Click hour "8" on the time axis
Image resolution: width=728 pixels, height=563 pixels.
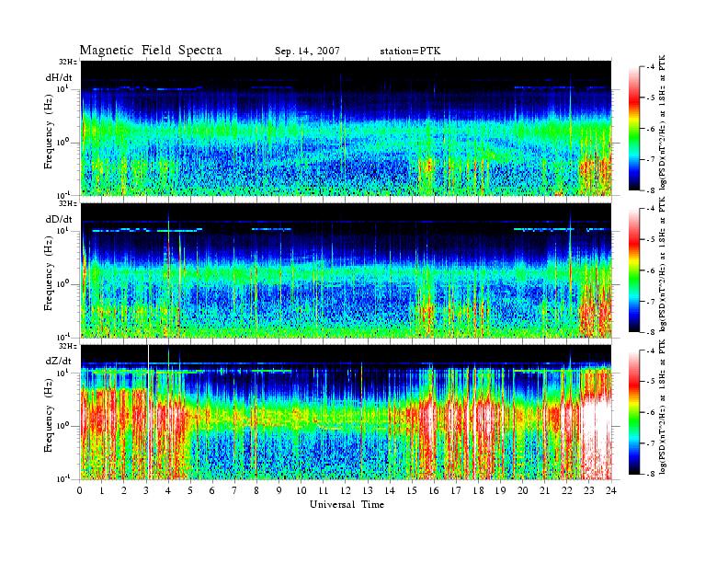[x=256, y=490]
